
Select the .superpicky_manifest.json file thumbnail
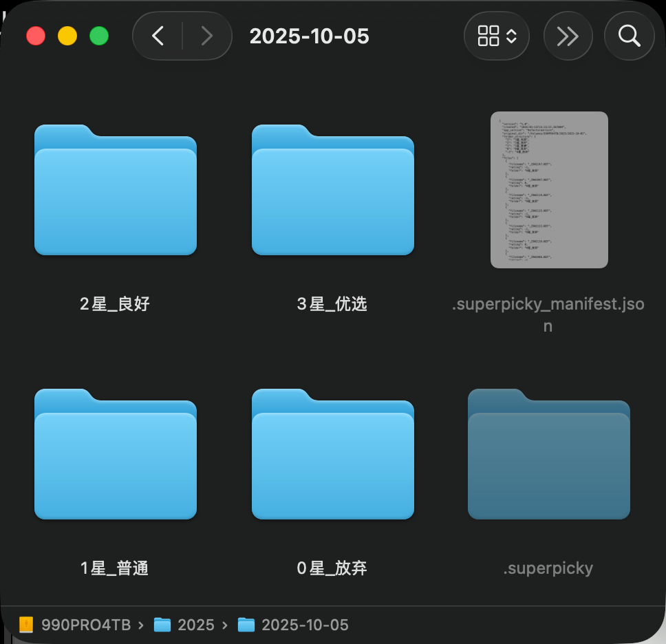click(549, 190)
